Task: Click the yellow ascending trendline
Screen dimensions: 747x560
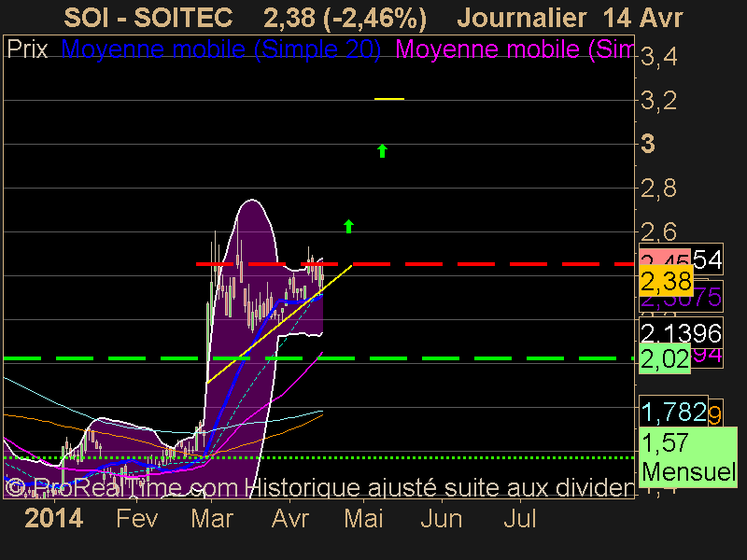Action: pos(280,324)
